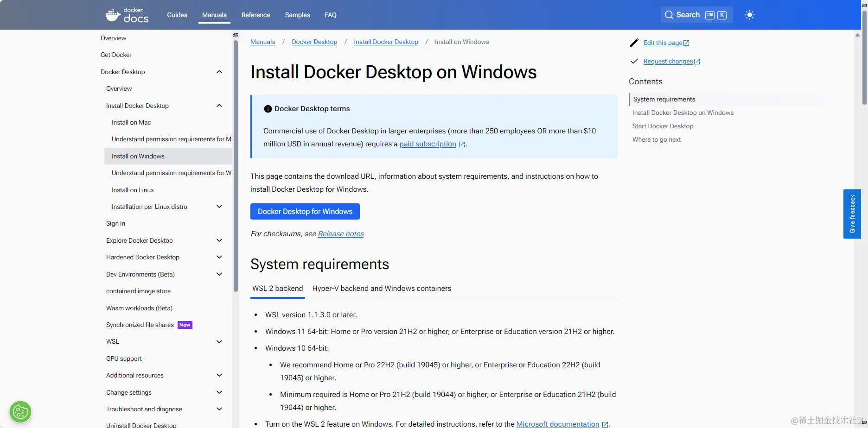The height and width of the screenshot is (428, 868).
Task: Follow the Release notes link
Action: pos(341,234)
